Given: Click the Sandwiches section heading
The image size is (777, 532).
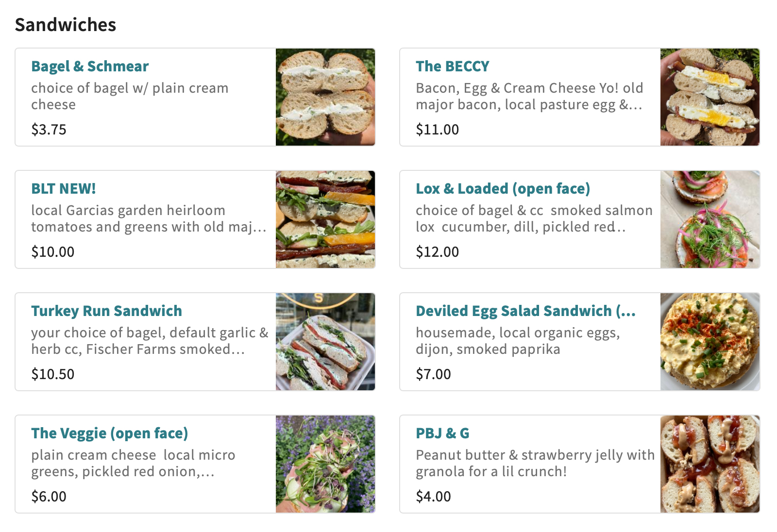Looking at the screenshot, I should tap(66, 25).
